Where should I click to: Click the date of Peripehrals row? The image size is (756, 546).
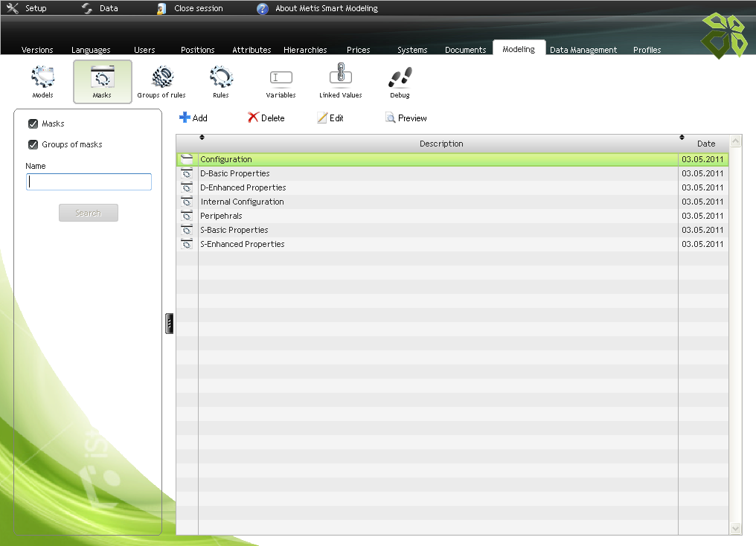pos(702,216)
